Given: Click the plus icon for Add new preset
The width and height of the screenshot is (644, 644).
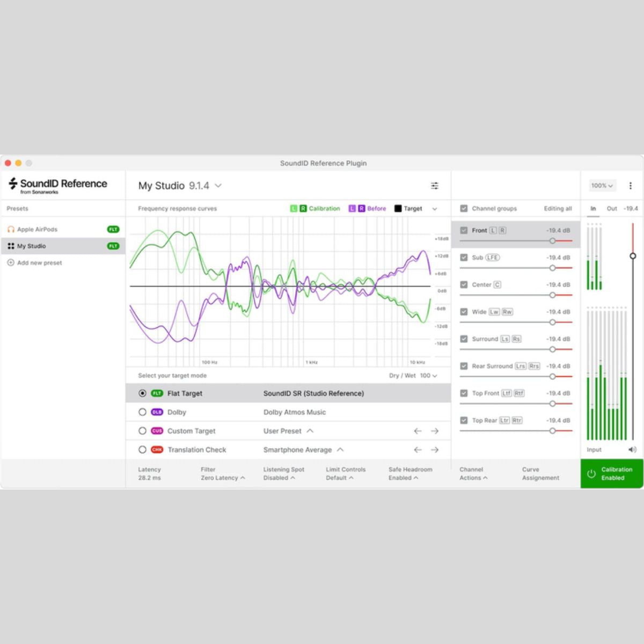Looking at the screenshot, I should (11, 262).
